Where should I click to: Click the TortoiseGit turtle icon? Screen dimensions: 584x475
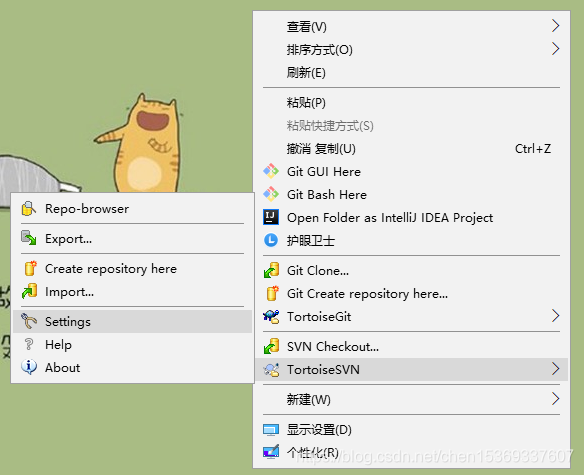(271, 317)
